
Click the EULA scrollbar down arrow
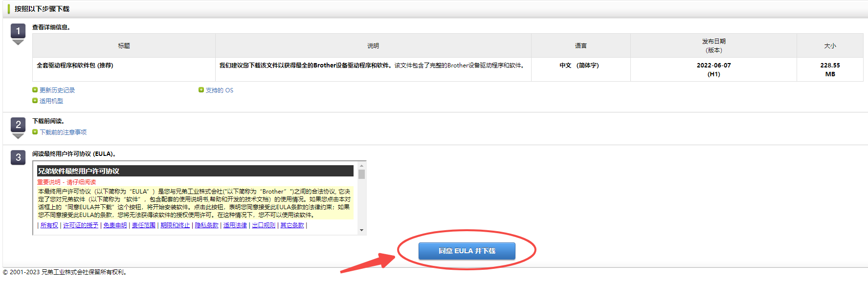pos(362,230)
